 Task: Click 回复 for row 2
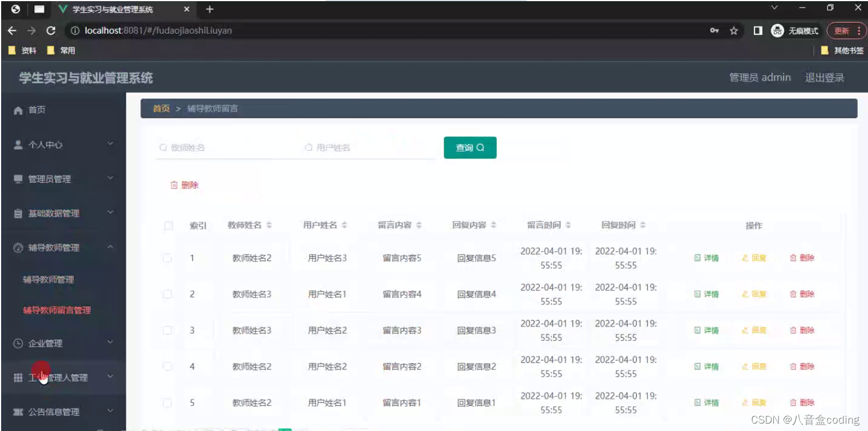[x=754, y=294]
